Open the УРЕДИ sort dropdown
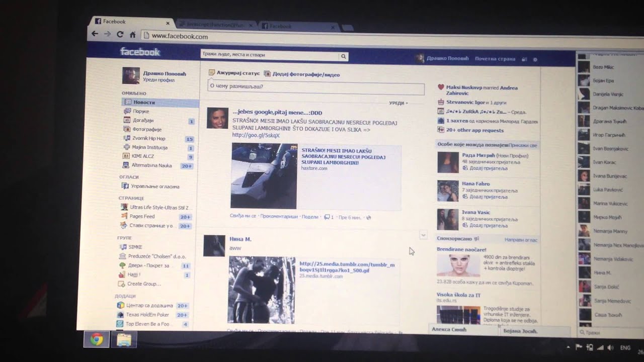The width and height of the screenshot is (644, 362). [398, 103]
